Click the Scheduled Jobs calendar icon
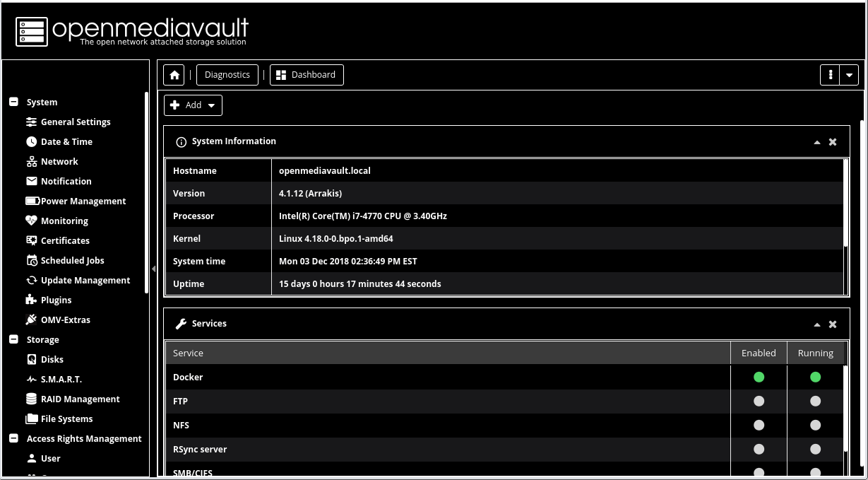This screenshot has height=480, width=868. point(31,260)
